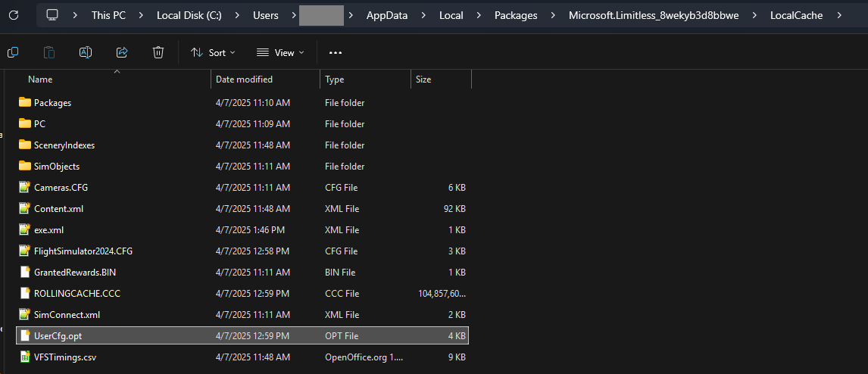Click the Paste icon in the toolbar
Image resolution: width=868 pixels, height=374 pixels.
click(49, 52)
